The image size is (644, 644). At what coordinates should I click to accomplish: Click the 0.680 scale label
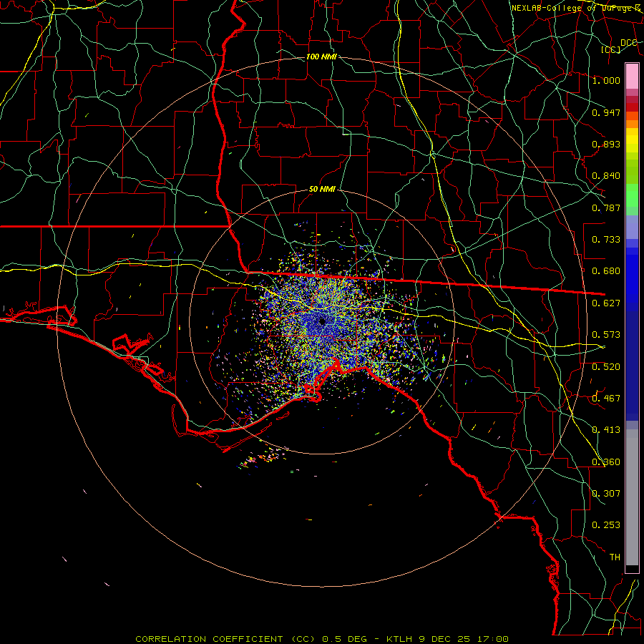click(606, 271)
